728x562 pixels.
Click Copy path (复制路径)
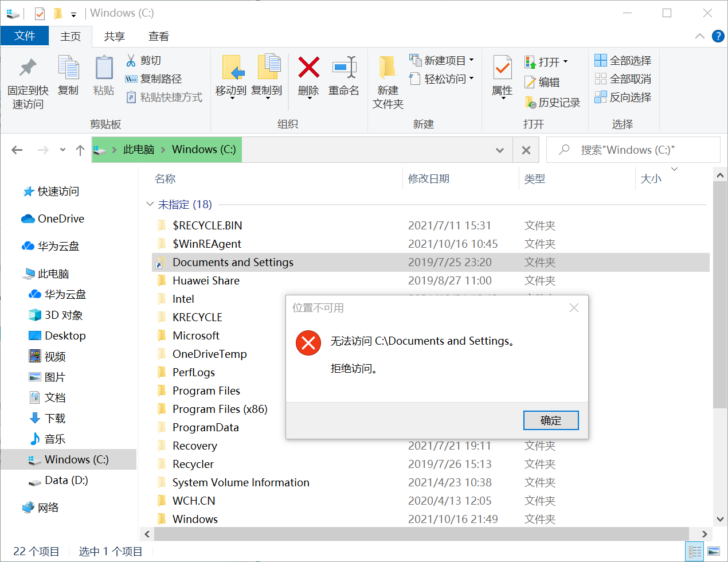154,79
